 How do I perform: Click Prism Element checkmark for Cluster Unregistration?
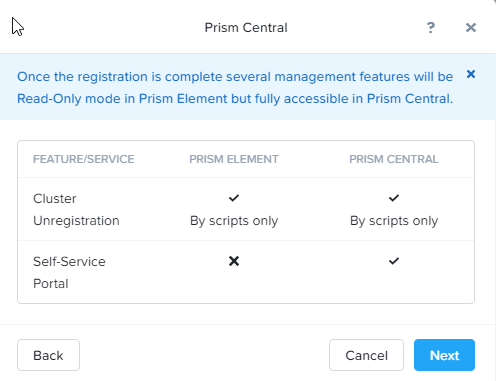tap(234, 198)
